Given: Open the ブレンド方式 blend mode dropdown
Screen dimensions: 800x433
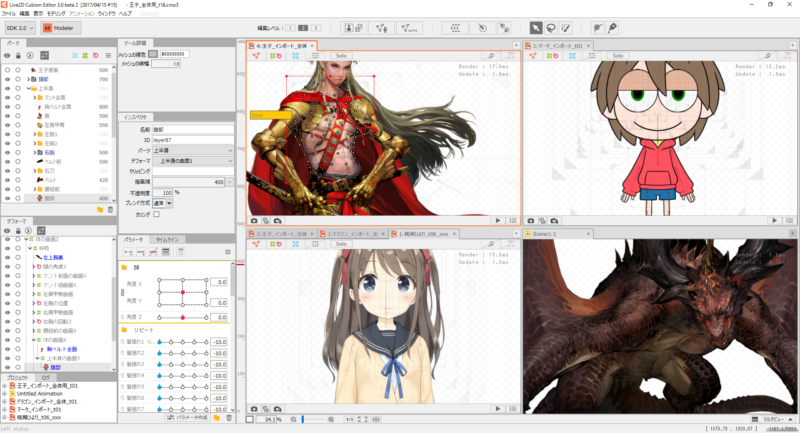Looking at the screenshot, I should point(163,203).
